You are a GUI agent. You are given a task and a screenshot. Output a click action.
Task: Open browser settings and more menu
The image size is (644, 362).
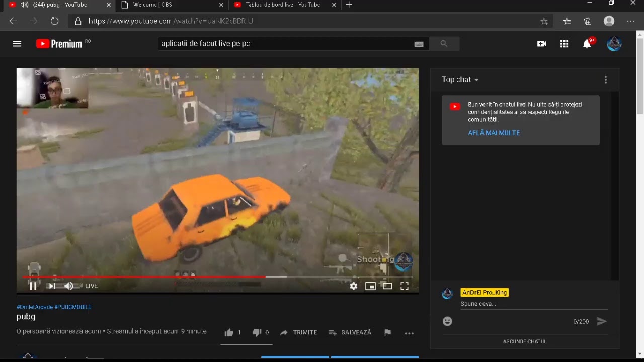(x=630, y=21)
